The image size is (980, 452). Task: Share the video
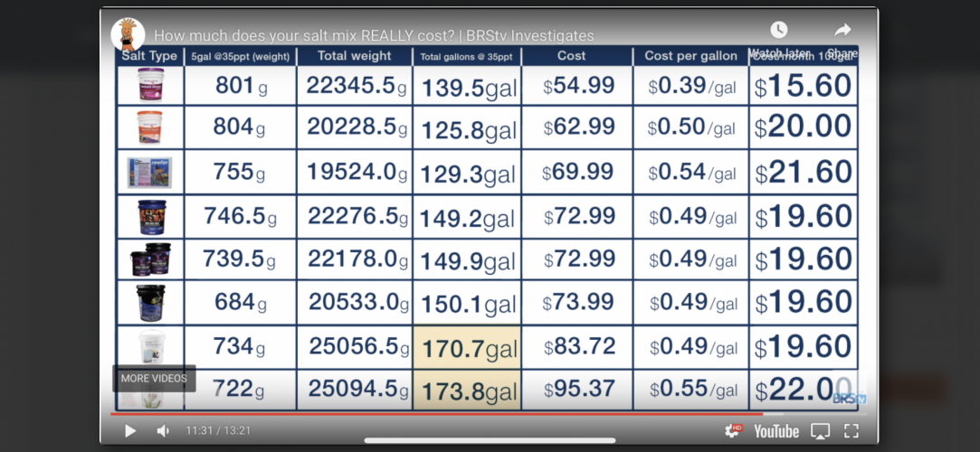[842, 30]
